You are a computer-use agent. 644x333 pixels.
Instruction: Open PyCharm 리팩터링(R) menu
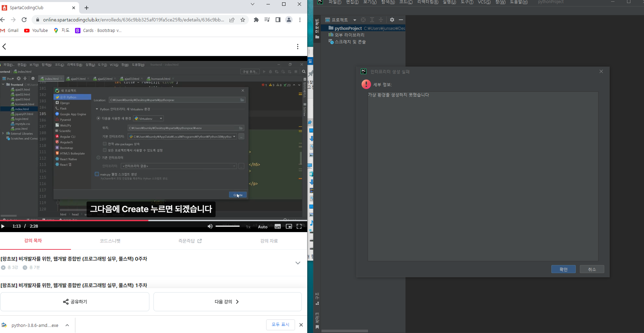click(x=428, y=2)
